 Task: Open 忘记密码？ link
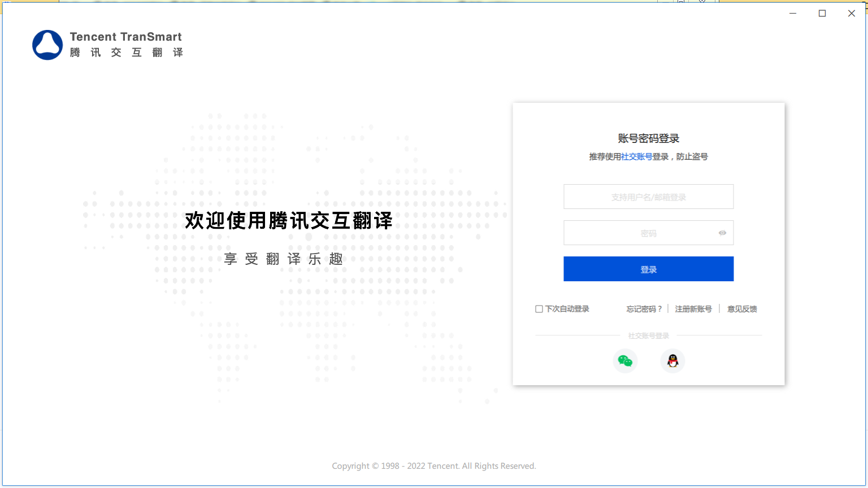(644, 309)
